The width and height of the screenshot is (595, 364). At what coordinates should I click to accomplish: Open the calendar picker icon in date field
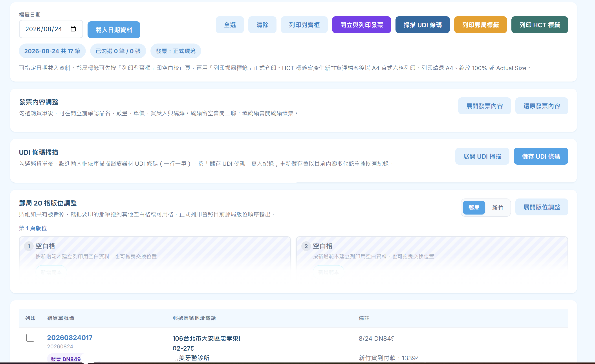click(73, 29)
